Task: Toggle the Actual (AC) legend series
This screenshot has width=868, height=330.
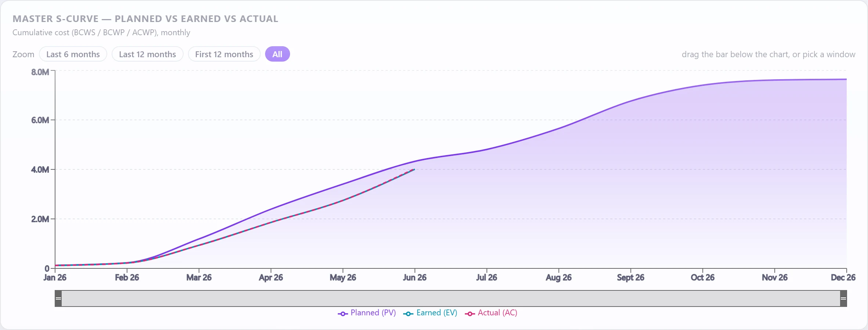Action: (491, 313)
